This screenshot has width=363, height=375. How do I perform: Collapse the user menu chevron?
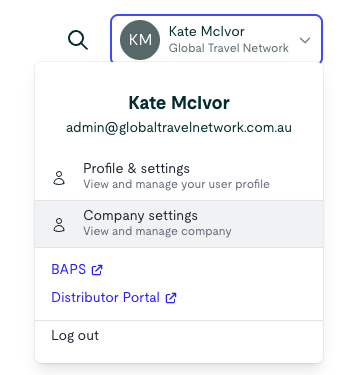[305, 40]
